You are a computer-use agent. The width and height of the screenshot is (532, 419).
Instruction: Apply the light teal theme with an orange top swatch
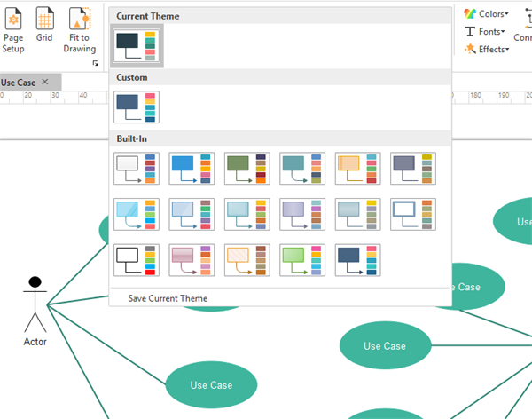coord(247,215)
